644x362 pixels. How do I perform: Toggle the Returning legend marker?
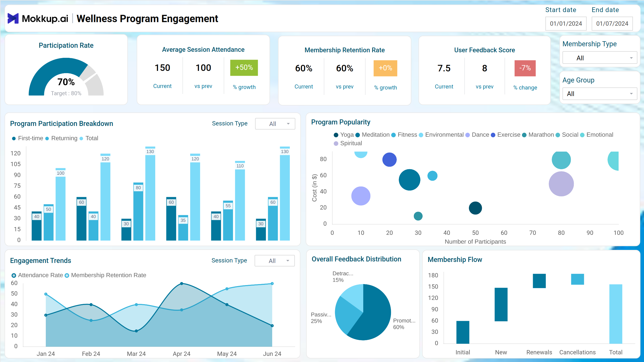pyautogui.click(x=47, y=139)
